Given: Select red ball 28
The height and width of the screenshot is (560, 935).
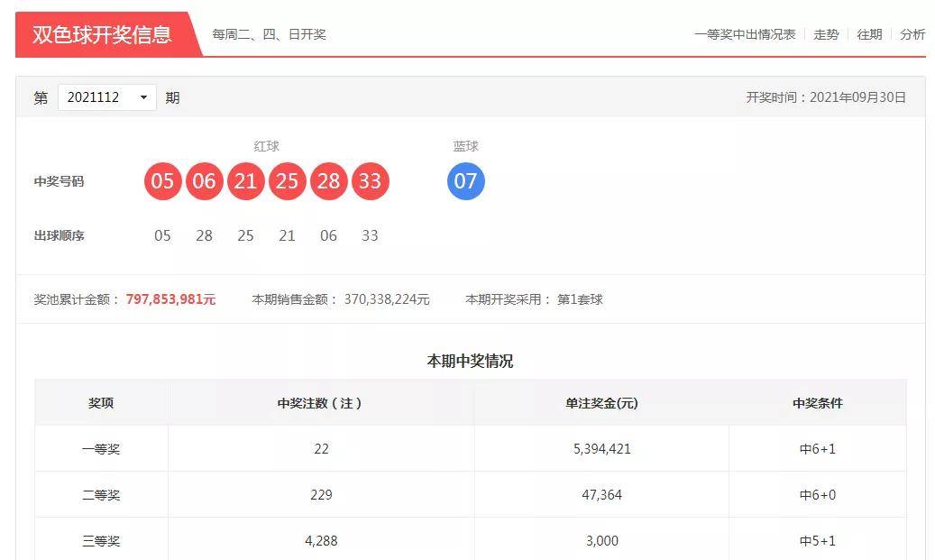Looking at the screenshot, I should tap(328, 180).
